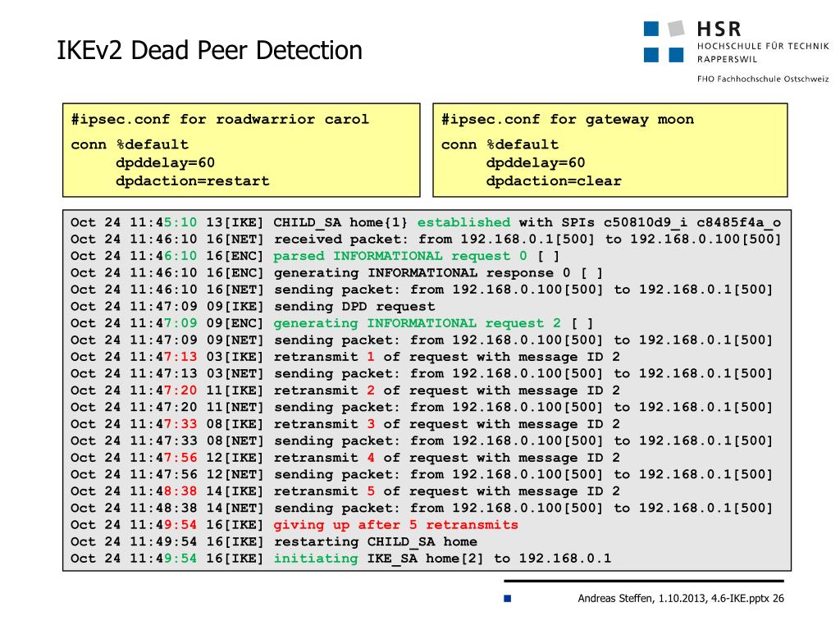The height and width of the screenshot is (630, 840).
Task: Click the HSR logo squares
Action: click(x=664, y=41)
